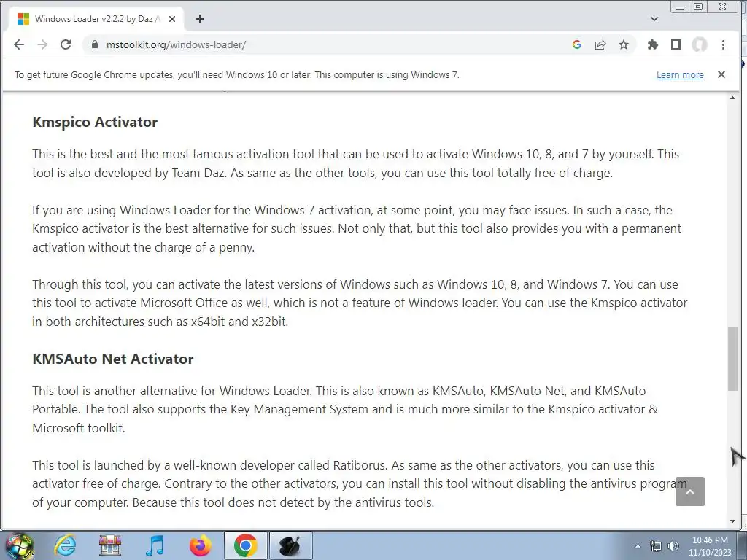Bookmark this tab with the star icon
747x560 pixels.
(x=624, y=44)
